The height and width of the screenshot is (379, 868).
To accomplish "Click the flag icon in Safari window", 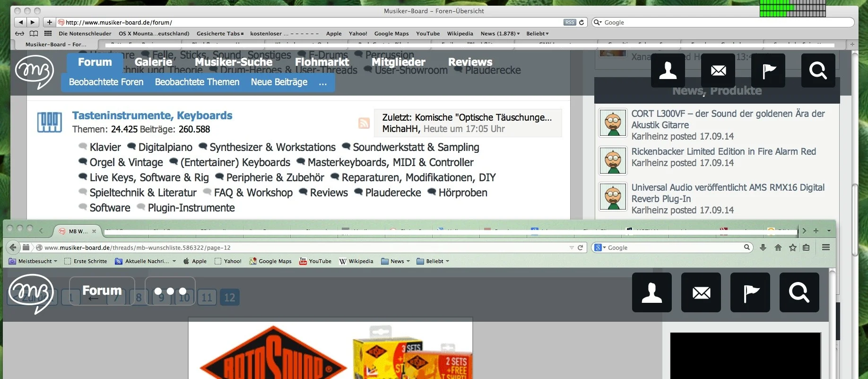I will pyautogui.click(x=768, y=71).
